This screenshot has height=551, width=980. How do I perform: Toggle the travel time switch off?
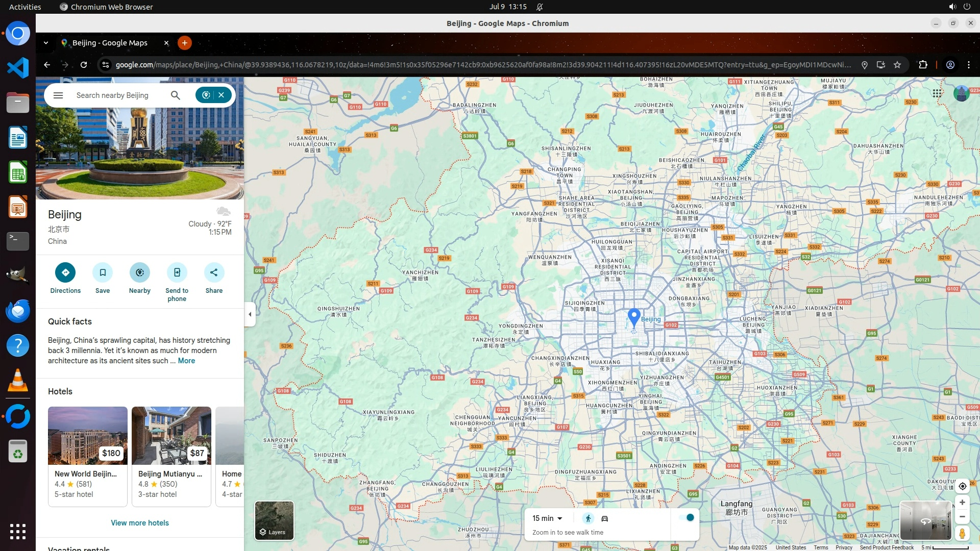coord(687,518)
